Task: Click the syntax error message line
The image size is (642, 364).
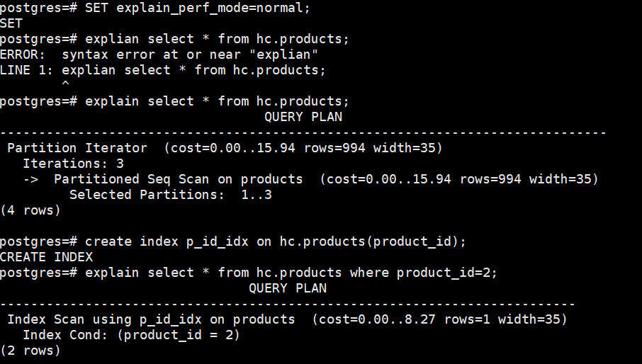Action: (x=159, y=55)
